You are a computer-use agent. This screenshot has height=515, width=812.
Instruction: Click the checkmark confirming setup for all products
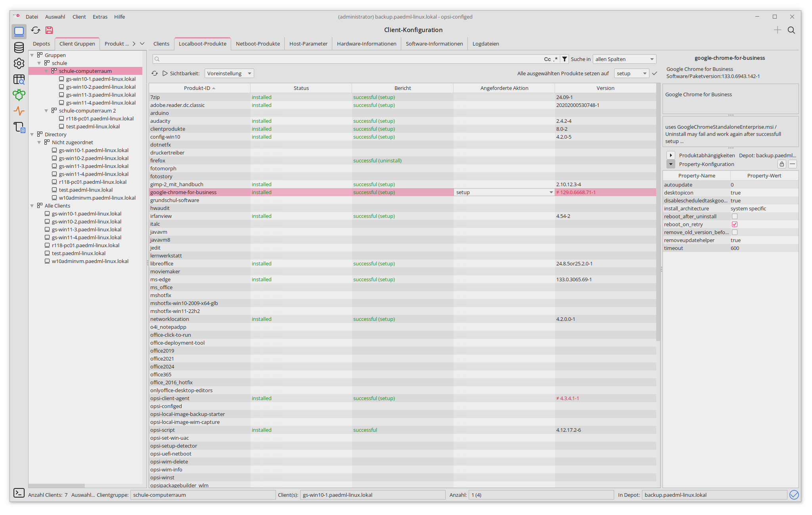click(x=654, y=73)
